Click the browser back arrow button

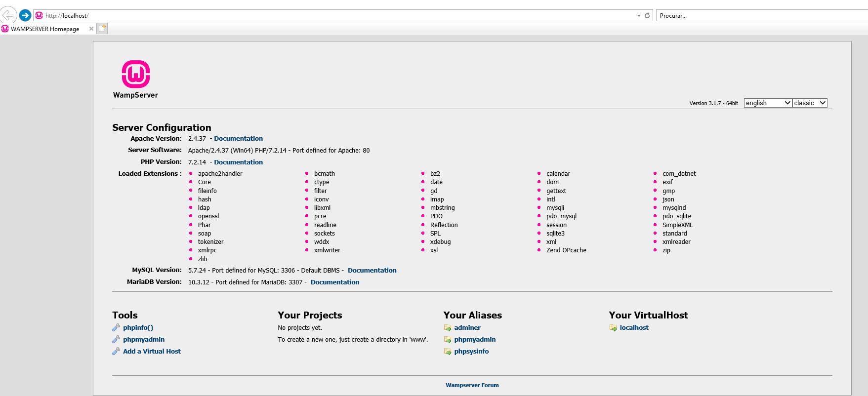tap(8, 15)
